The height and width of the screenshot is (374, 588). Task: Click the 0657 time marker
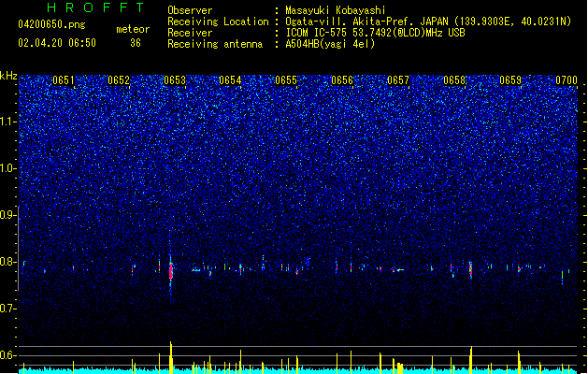(x=398, y=80)
